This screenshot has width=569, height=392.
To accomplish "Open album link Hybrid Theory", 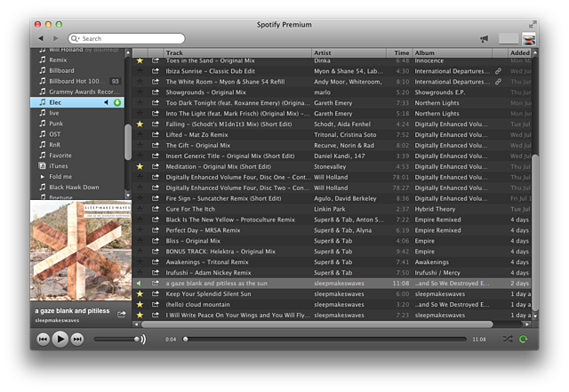I will 435,209.
